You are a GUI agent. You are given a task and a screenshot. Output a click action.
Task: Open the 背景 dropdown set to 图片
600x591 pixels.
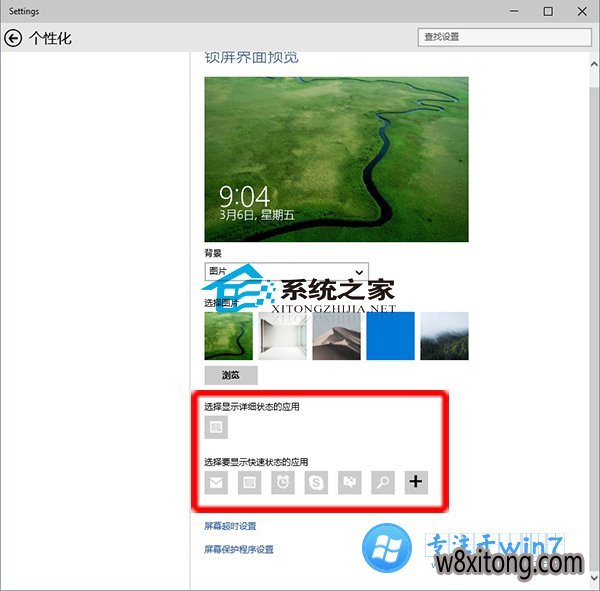click(286, 272)
